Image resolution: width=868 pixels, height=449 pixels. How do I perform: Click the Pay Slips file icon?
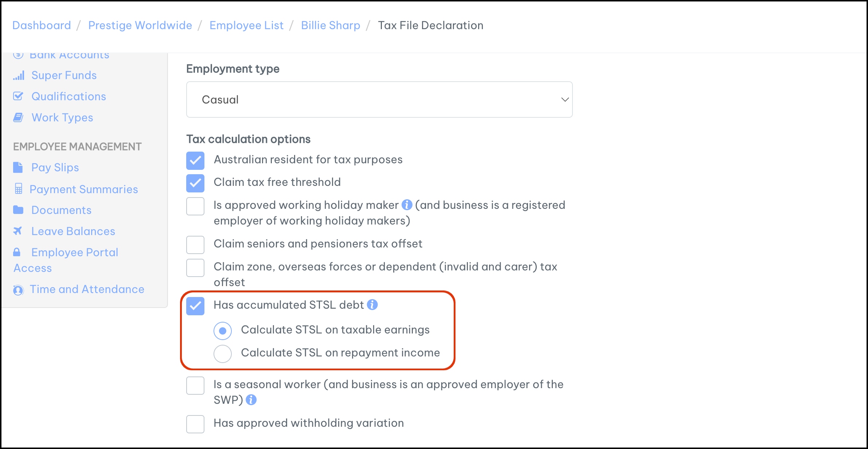[18, 167]
